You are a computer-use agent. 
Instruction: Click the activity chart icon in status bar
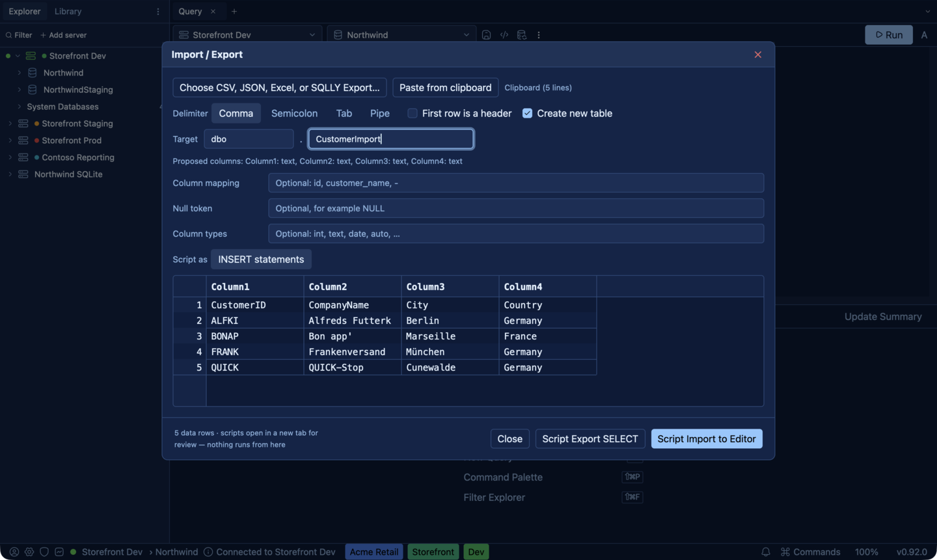tap(59, 552)
